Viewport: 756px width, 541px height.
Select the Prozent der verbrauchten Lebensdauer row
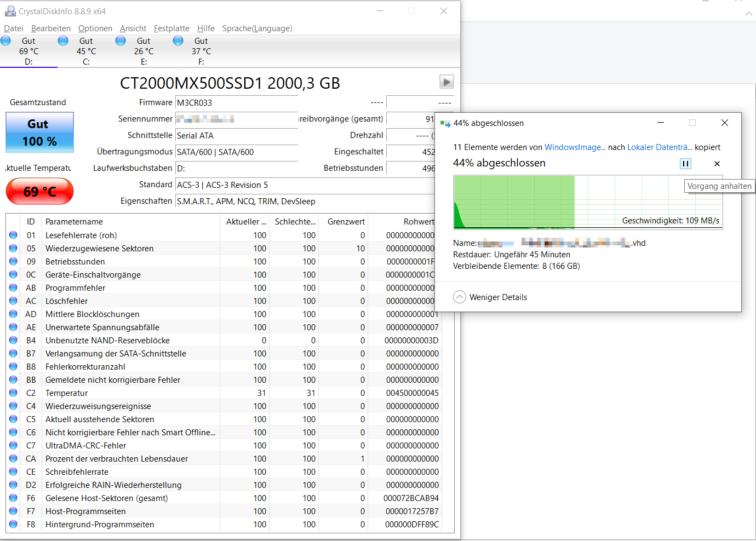224,458
